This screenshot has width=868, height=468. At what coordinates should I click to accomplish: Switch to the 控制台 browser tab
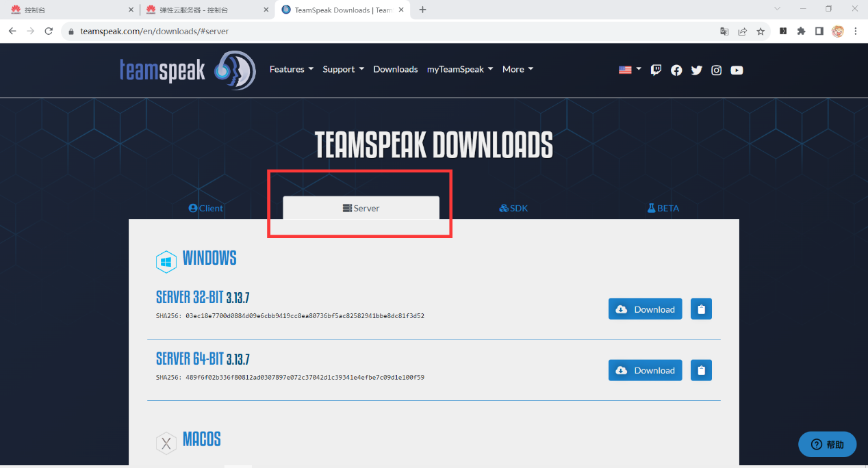(x=70, y=10)
